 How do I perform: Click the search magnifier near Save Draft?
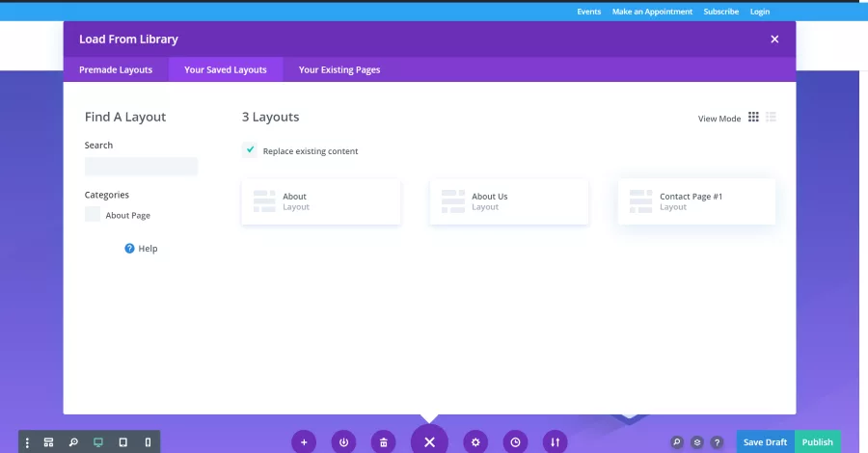point(676,442)
